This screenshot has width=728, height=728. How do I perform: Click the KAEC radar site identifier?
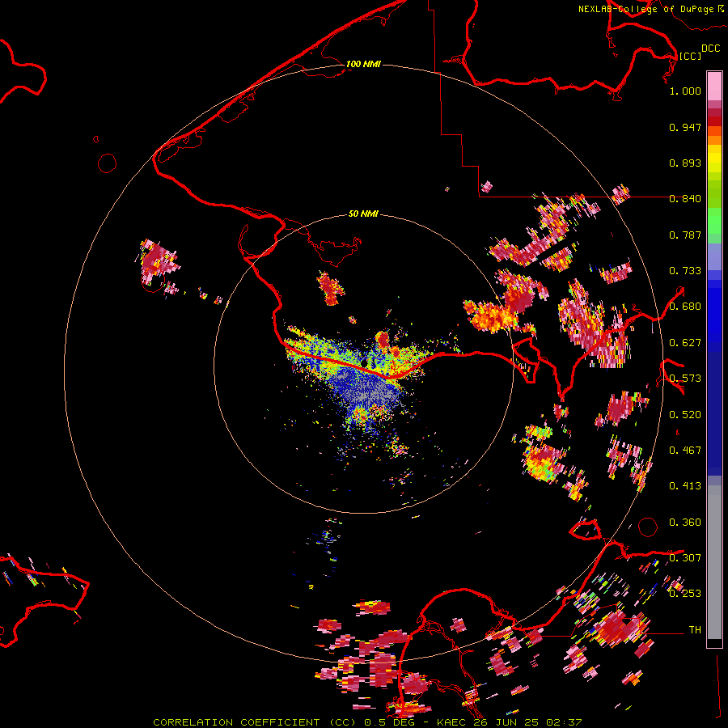(x=451, y=722)
